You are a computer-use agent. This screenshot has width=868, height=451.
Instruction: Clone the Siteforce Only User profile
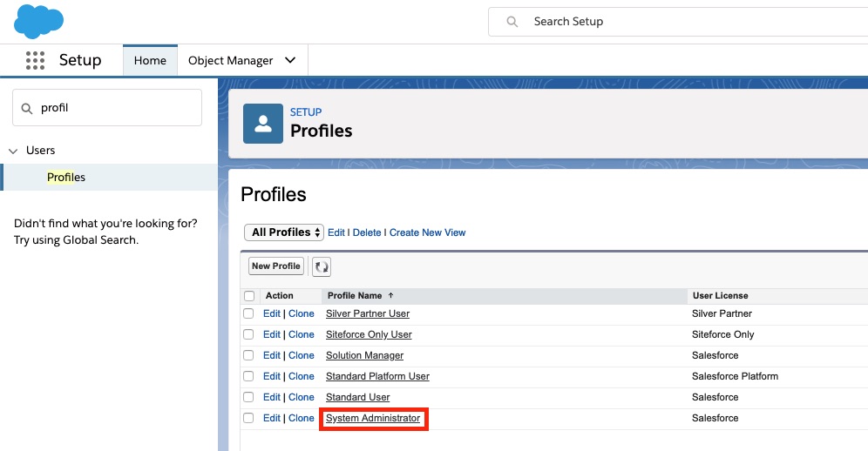point(302,335)
